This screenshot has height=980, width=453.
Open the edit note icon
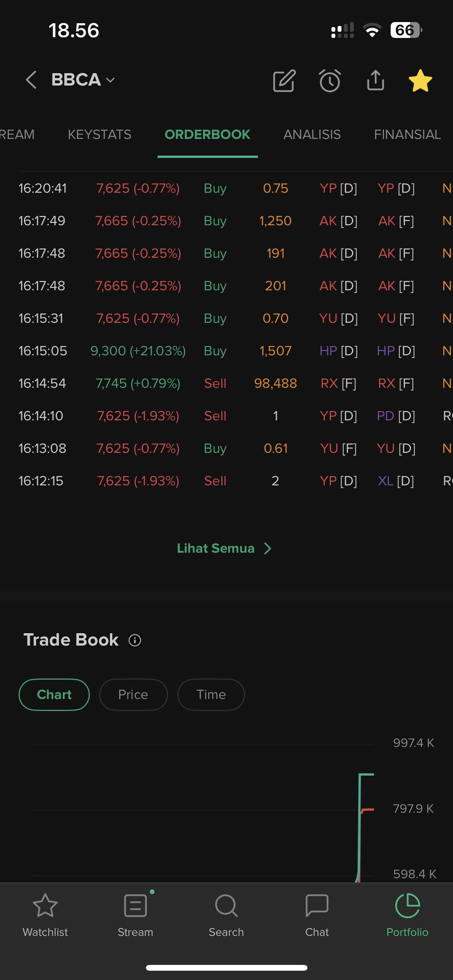click(x=284, y=81)
